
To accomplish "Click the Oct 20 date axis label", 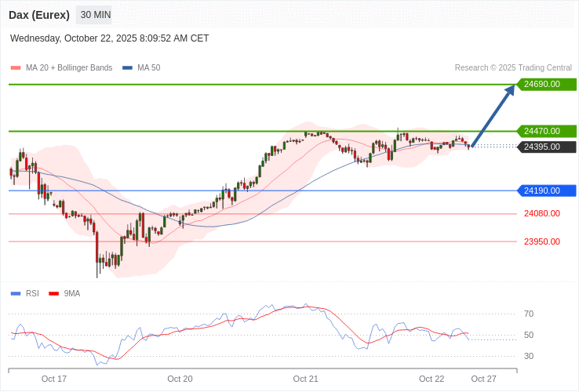I will click(180, 379).
